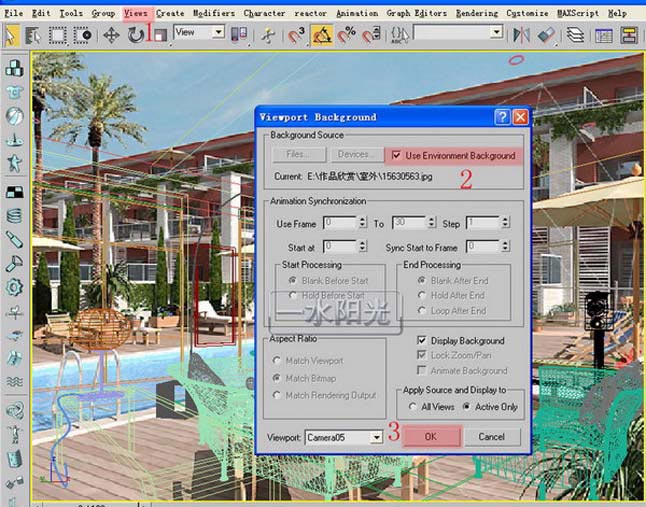The image size is (646, 507).
Task: Open the File menu
Action: coord(14,14)
